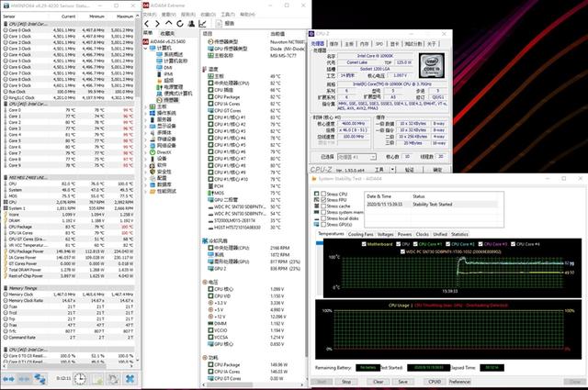Go up one level in AIDA64
This screenshot has height=390, width=588.
pos(169,24)
